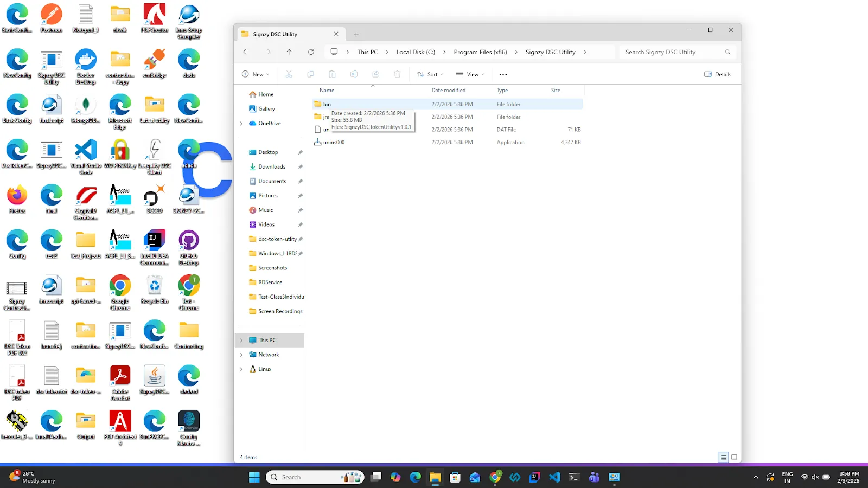Click the Copy icon in Explorer toolbar
868x488 pixels.
[x=310, y=74]
